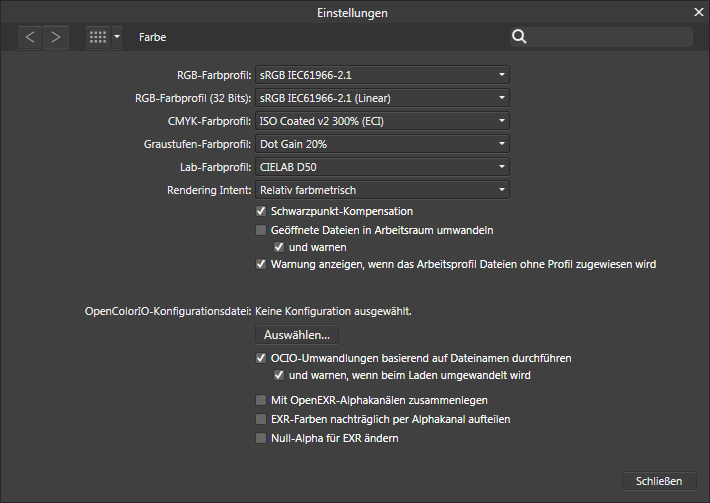Open the RGB-Farbprofil dropdown

click(x=382, y=75)
